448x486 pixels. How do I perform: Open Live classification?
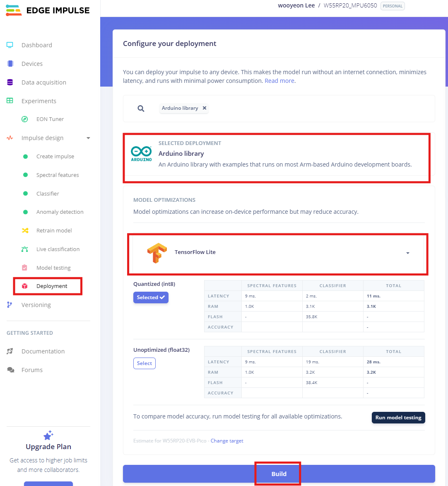pos(58,249)
